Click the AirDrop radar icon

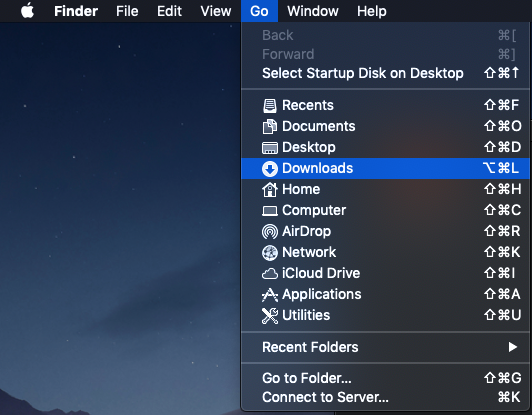pyautogui.click(x=270, y=232)
